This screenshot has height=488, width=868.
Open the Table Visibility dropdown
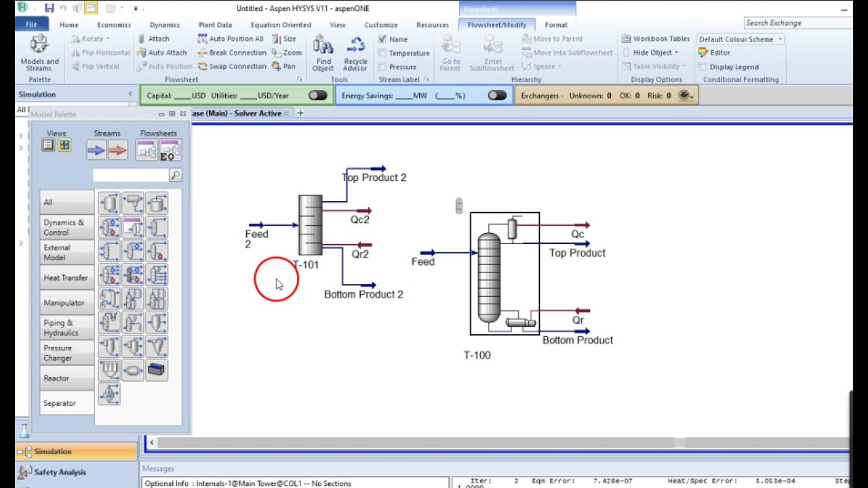point(654,66)
